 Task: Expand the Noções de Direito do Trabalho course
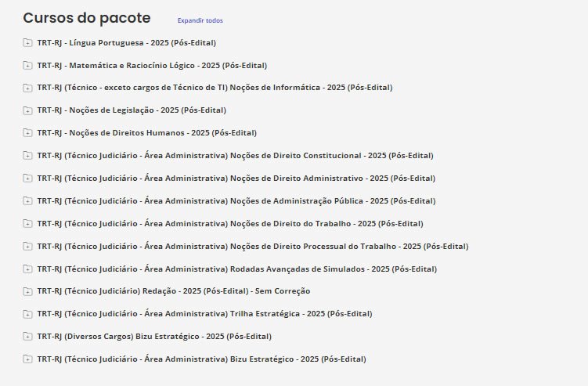(x=229, y=224)
